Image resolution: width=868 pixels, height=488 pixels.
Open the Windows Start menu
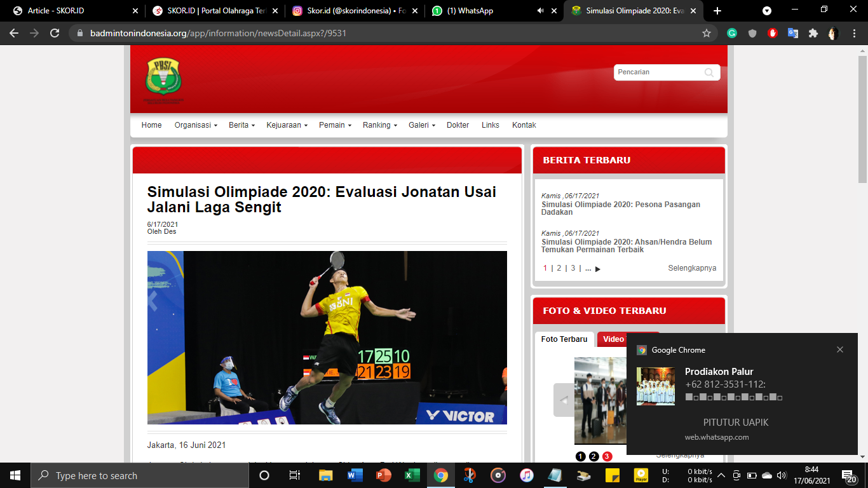pos(15,475)
